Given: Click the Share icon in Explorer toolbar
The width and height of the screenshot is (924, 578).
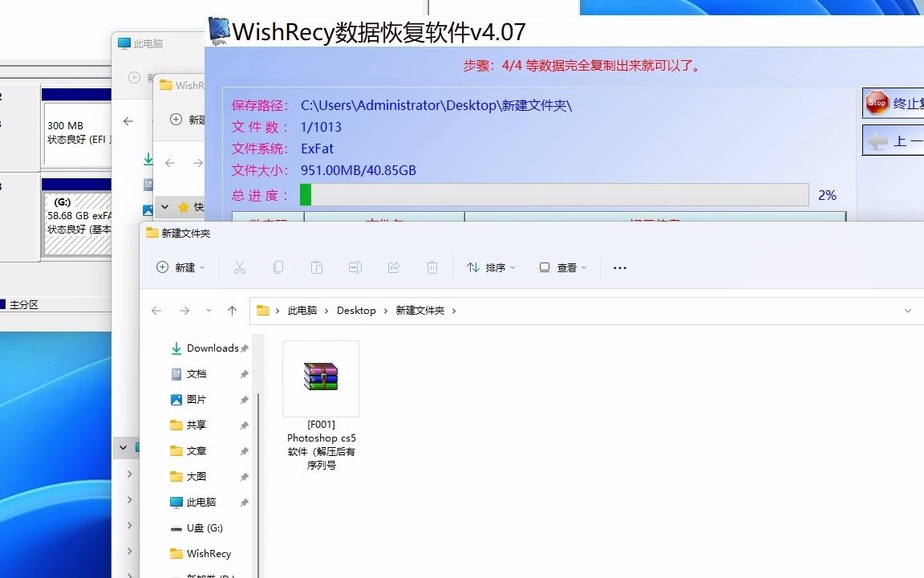Looking at the screenshot, I should coord(394,267).
